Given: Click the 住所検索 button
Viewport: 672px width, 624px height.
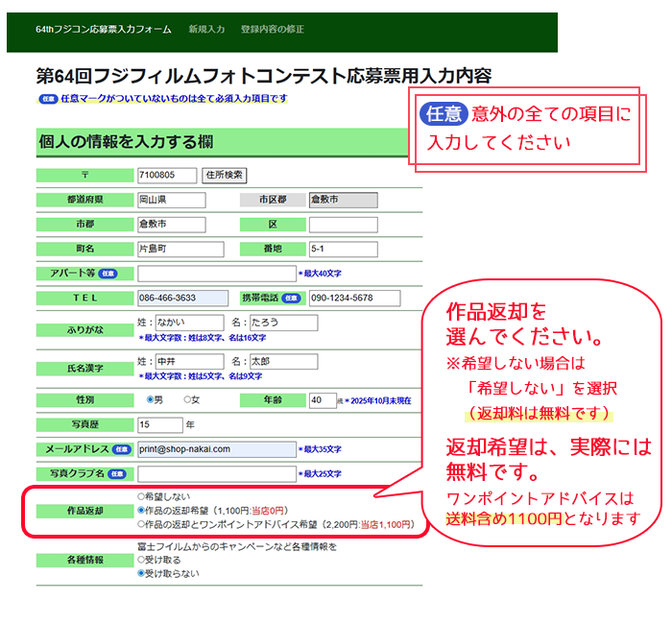Looking at the screenshot, I should point(224,175).
